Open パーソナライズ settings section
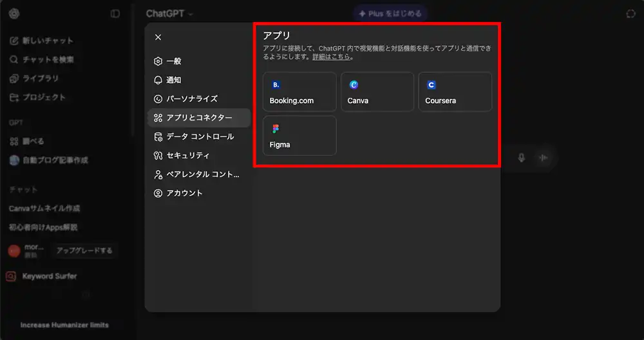This screenshot has height=340, width=644. click(191, 99)
